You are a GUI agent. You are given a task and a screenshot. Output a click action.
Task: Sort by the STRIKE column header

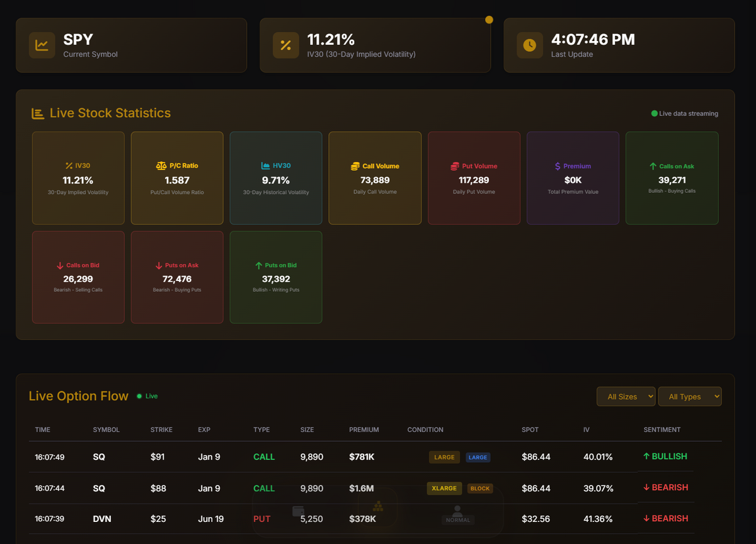point(161,430)
